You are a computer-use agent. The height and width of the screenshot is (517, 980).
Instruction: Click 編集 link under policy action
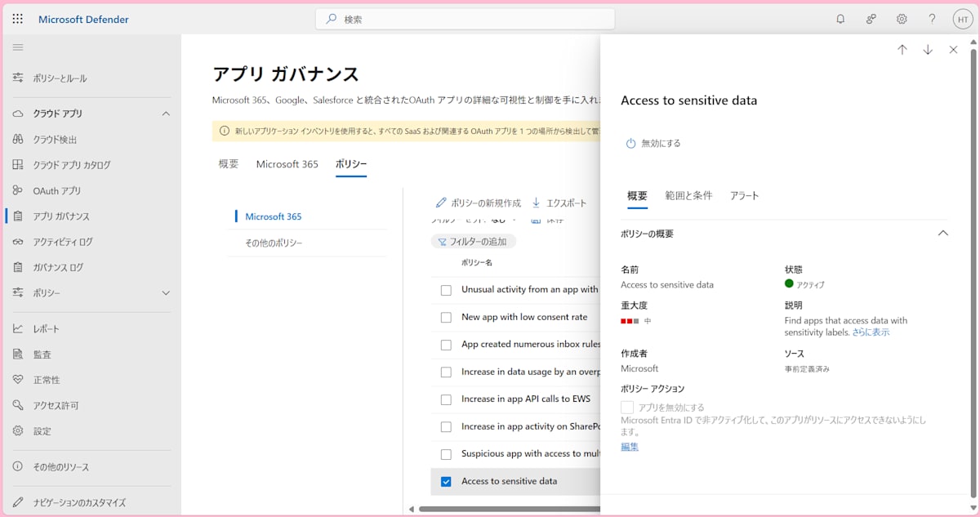tap(630, 447)
